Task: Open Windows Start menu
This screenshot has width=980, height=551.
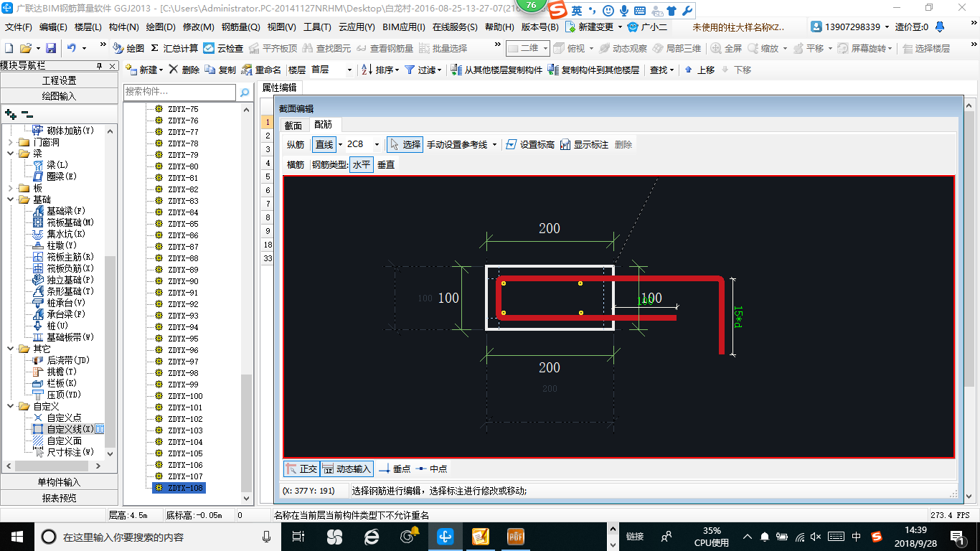Action: pos(16,536)
